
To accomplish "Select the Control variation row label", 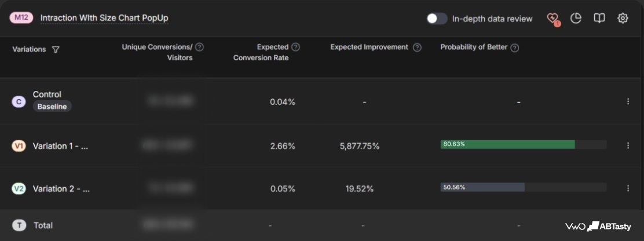I will (47, 94).
